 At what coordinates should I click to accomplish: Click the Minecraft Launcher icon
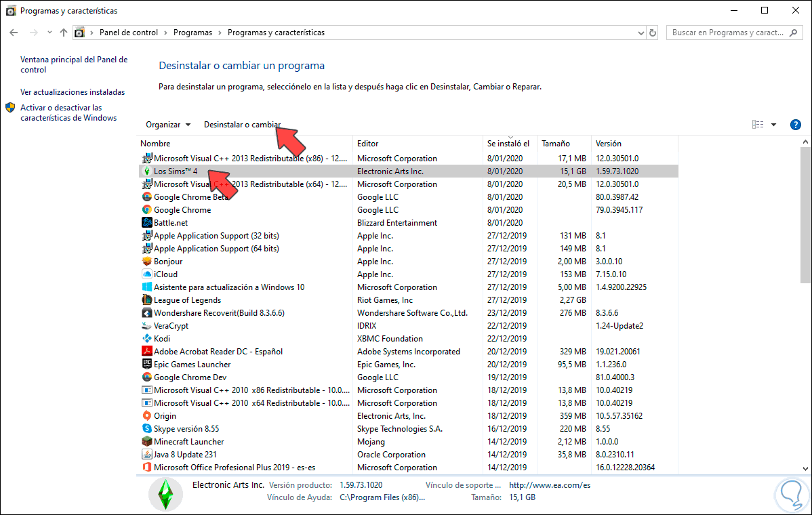(x=147, y=442)
